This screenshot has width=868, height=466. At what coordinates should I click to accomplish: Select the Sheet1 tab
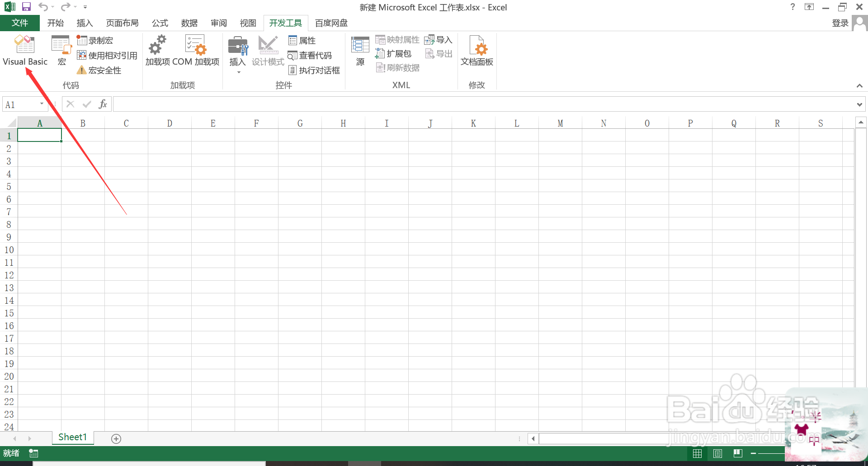click(72, 437)
